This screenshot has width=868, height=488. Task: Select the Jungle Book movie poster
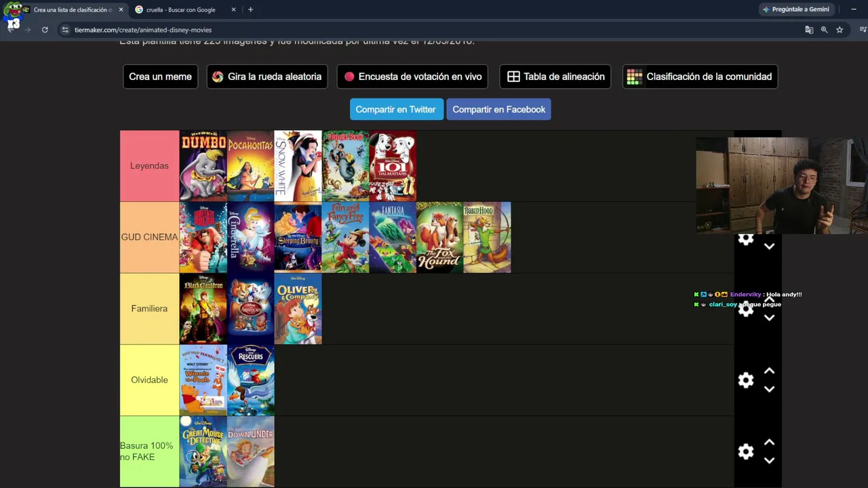pyautogui.click(x=345, y=166)
